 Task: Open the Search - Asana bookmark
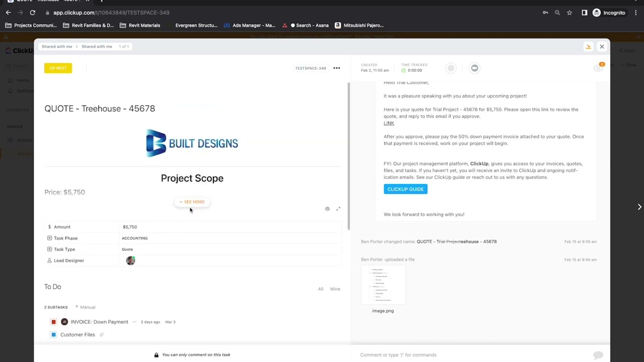click(x=305, y=25)
